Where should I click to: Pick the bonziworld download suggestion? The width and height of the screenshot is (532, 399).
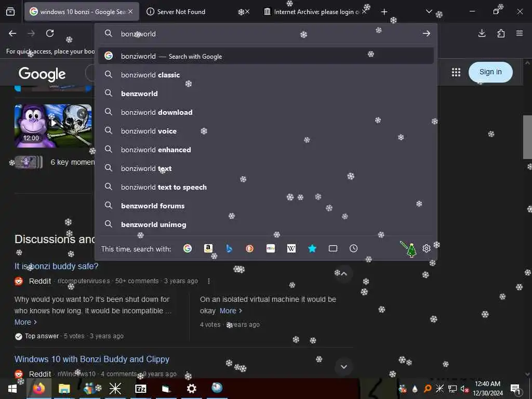click(x=265, y=112)
